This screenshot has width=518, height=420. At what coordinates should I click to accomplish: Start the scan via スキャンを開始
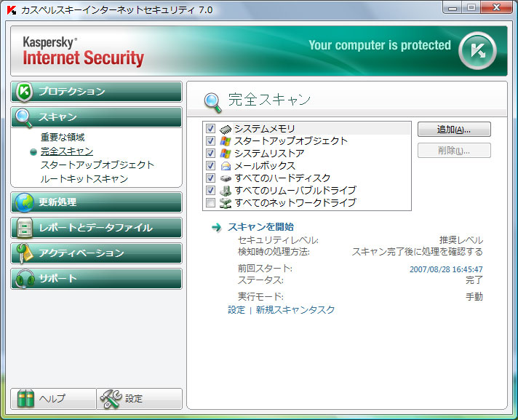pyautogui.click(x=260, y=227)
